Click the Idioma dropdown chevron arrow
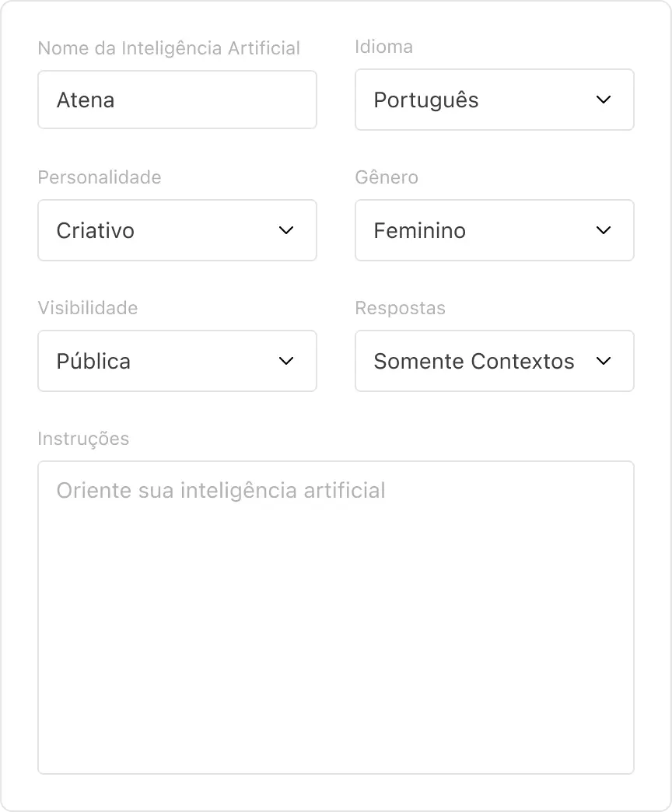 [x=604, y=100]
